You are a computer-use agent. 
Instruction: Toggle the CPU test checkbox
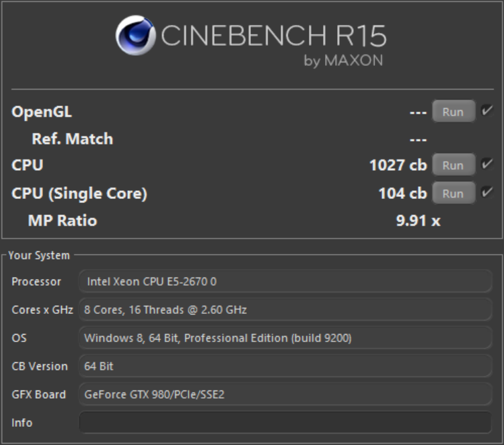(487, 164)
